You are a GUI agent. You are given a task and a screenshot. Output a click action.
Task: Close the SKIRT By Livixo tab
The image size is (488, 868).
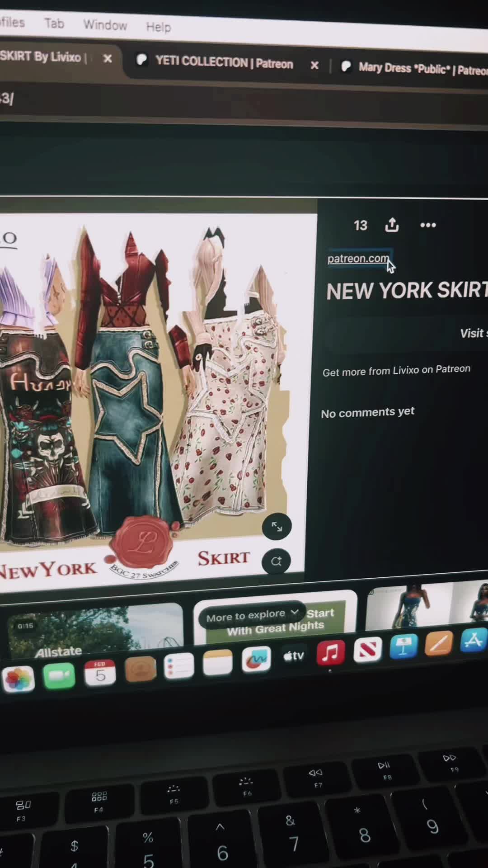pos(108,59)
